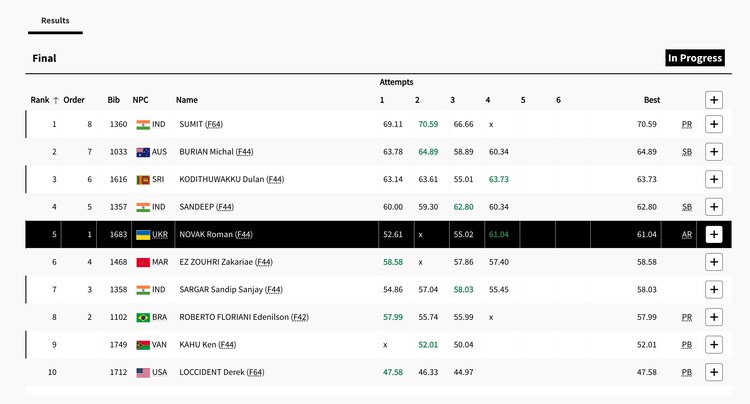
Task: Sort table by Rank column arrow
Action: point(56,100)
